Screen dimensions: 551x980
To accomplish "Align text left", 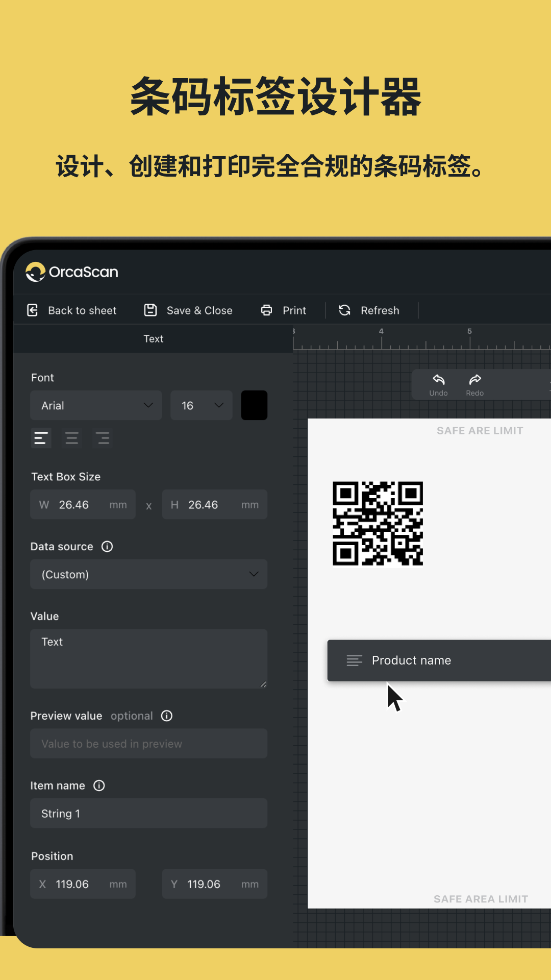I will click(41, 438).
